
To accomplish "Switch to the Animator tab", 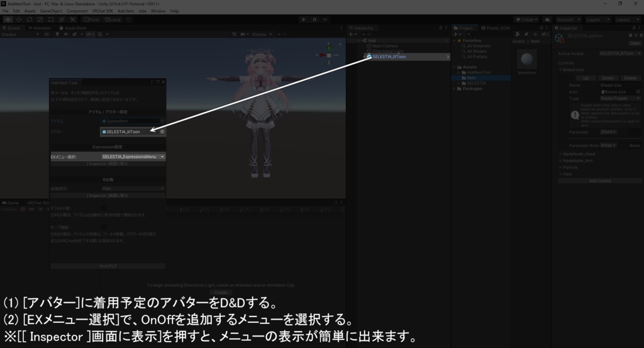I will (40, 28).
